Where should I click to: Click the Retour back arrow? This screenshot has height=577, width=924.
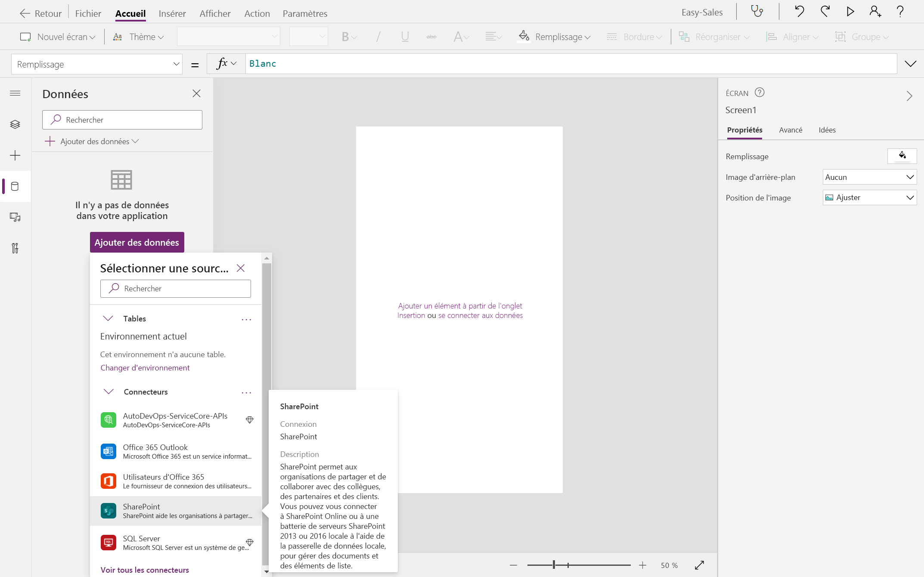25,13
